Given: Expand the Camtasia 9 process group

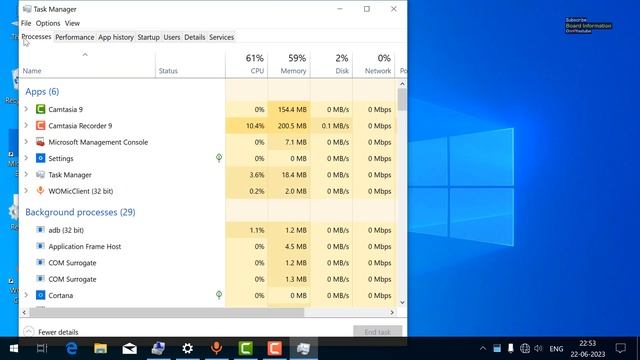Looking at the screenshot, I should pos(27,109).
